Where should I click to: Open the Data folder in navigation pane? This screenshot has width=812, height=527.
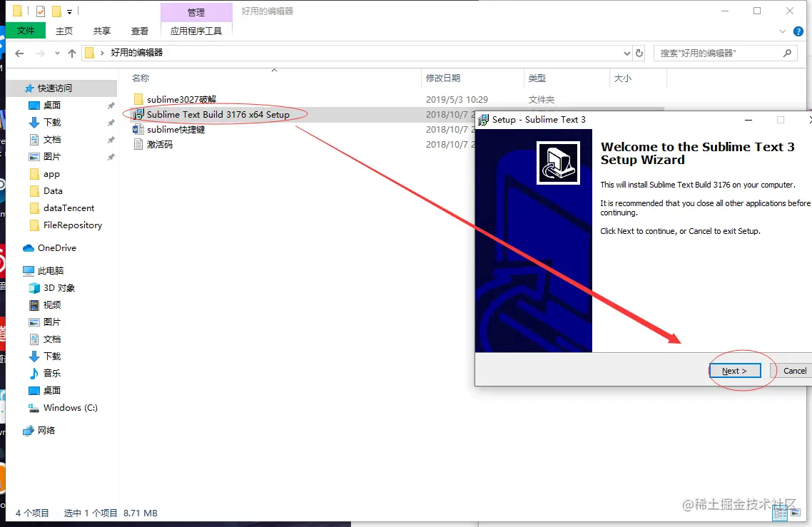click(53, 191)
